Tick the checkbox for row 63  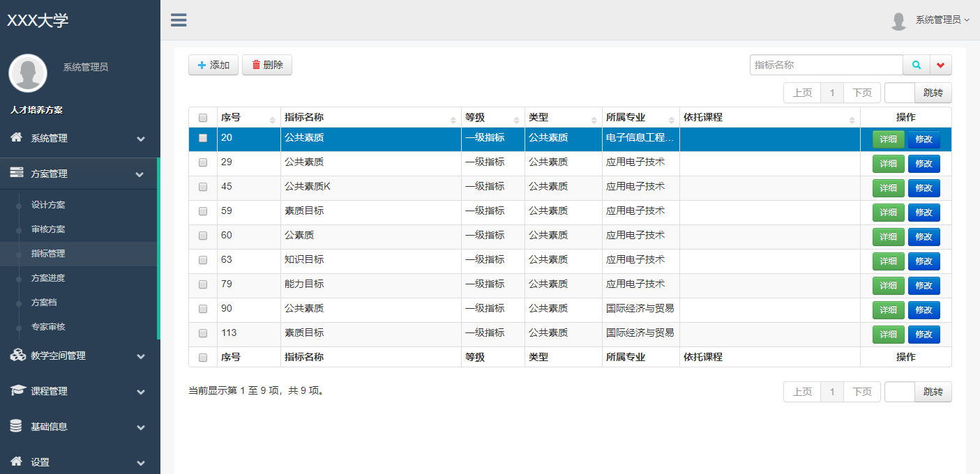tap(203, 260)
